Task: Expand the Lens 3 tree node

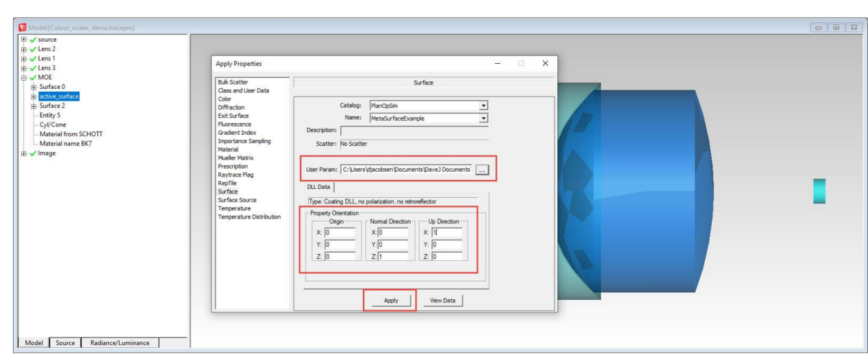Action: pyautogui.click(x=24, y=68)
